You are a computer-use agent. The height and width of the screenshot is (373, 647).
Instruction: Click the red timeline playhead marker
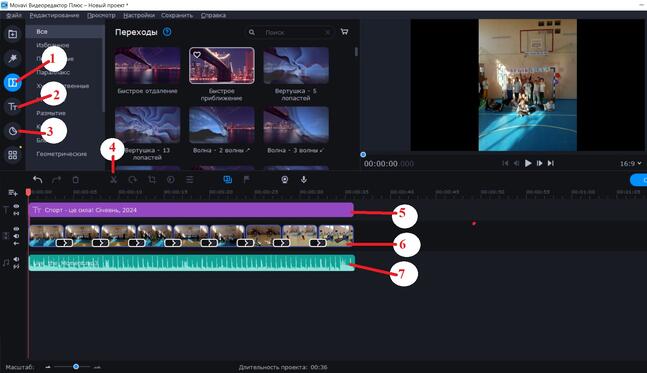click(x=28, y=192)
